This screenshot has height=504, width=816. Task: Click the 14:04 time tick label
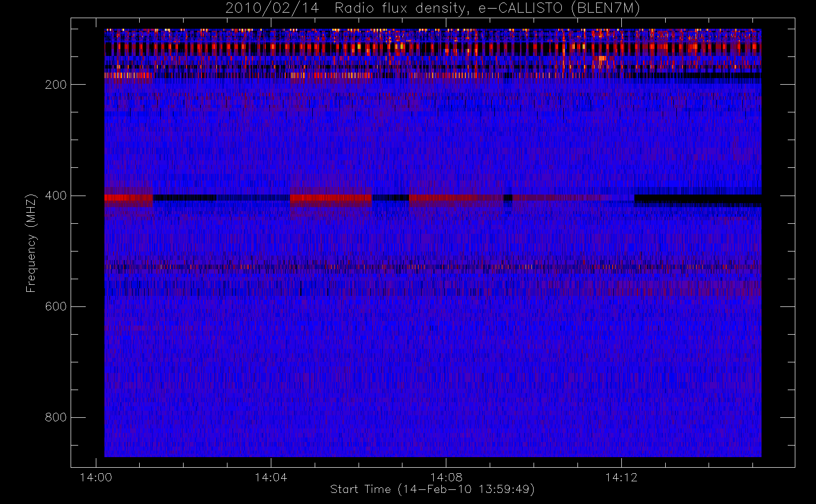(271, 477)
